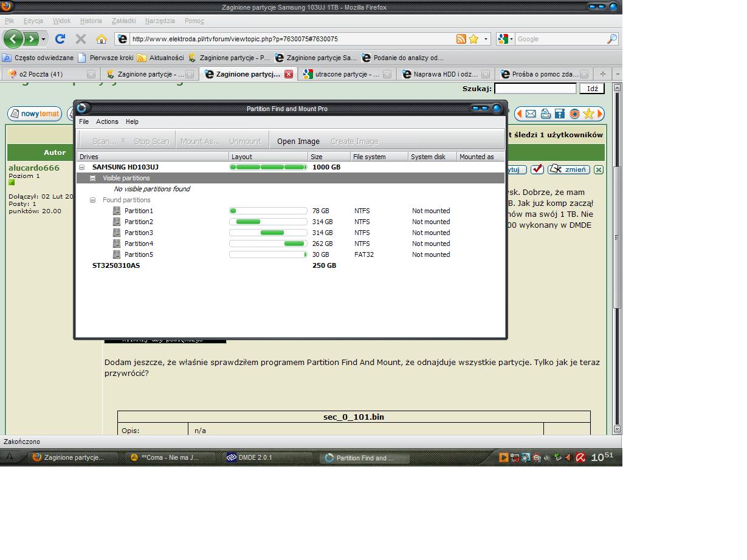Image resolution: width=747 pixels, height=560 pixels.
Task: Click the Partition4 layout bar
Action: pos(268,244)
